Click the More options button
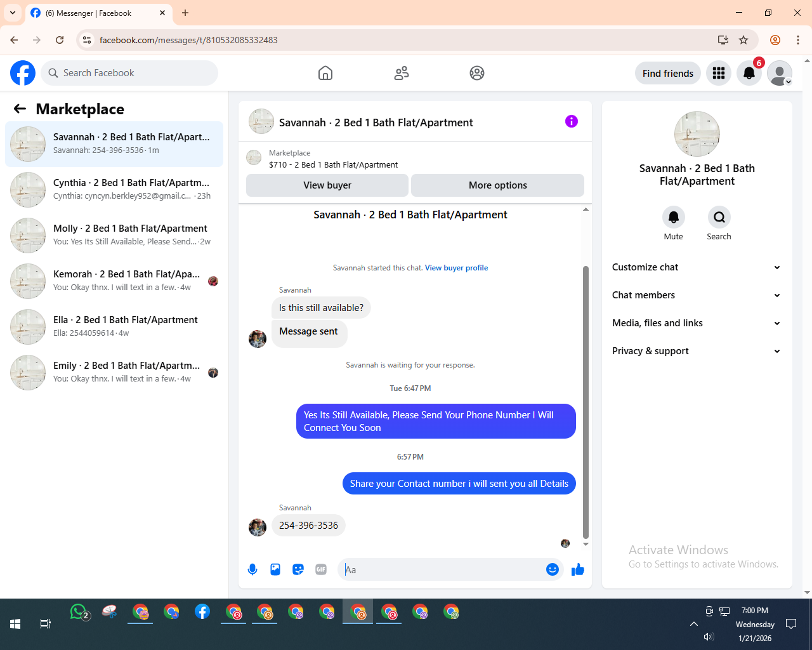Viewport: 812px width, 650px height. (498, 185)
